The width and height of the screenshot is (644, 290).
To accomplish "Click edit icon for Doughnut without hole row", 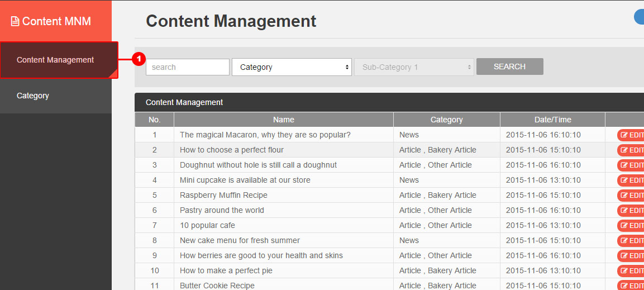I will pos(624,165).
